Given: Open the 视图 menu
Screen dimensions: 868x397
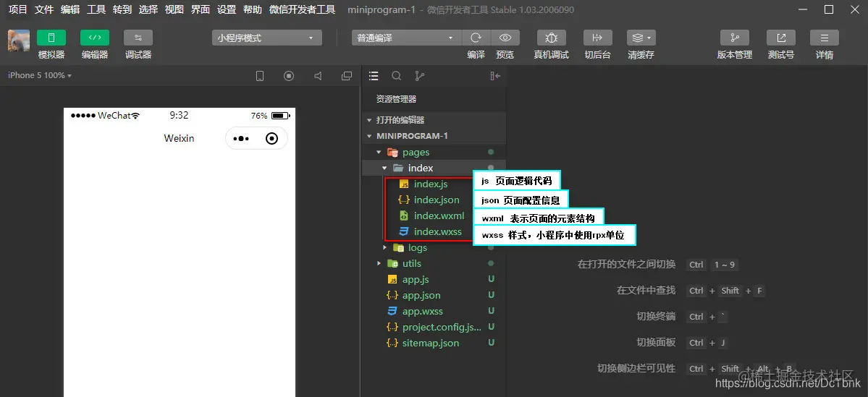Looking at the screenshot, I should (174, 9).
